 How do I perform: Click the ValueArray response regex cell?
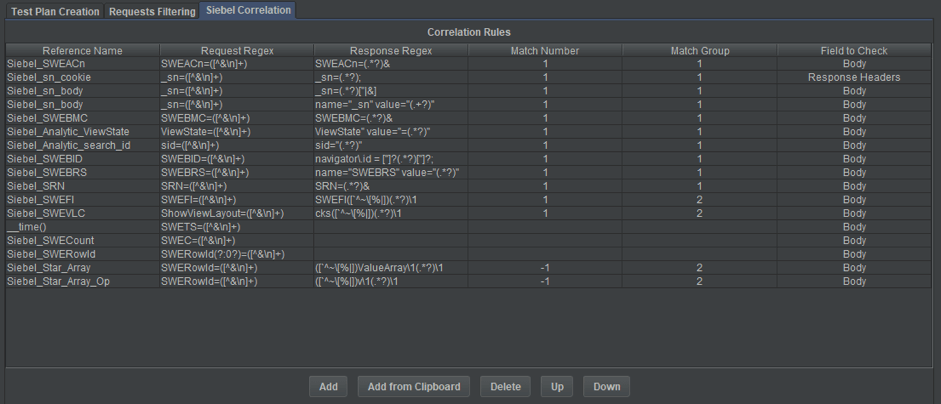coord(391,268)
